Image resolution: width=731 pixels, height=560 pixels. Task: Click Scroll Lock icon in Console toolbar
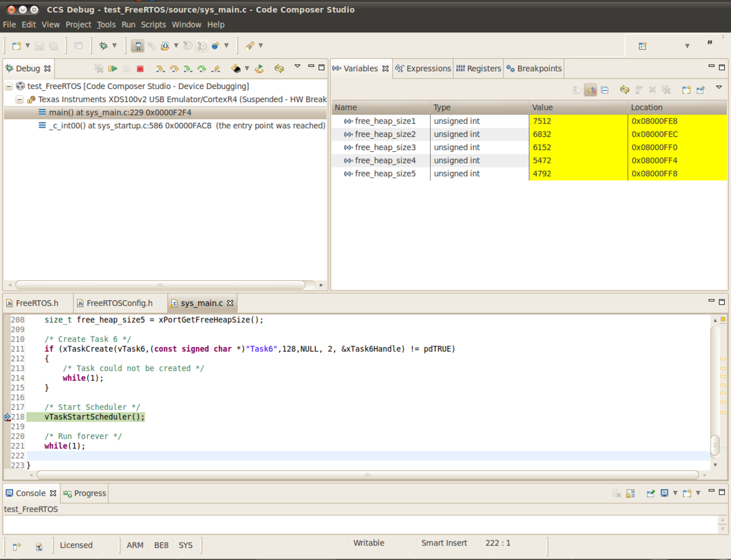(x=630, y=493)
